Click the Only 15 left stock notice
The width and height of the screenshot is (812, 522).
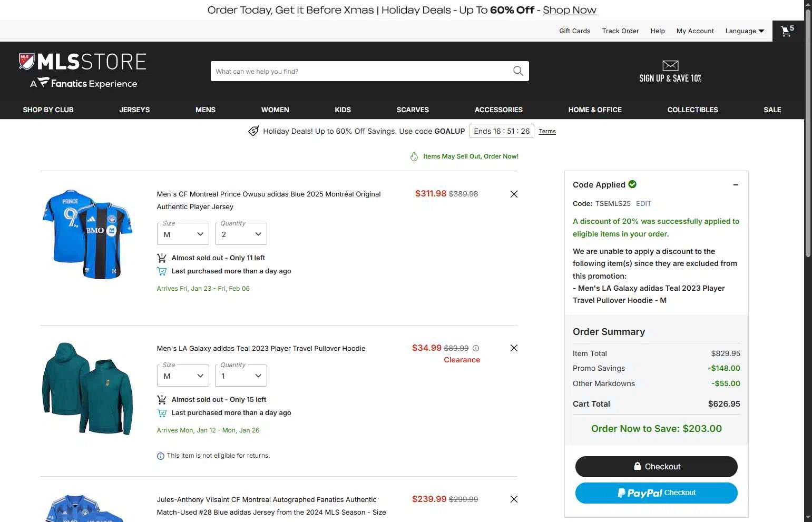click(219, 400)
